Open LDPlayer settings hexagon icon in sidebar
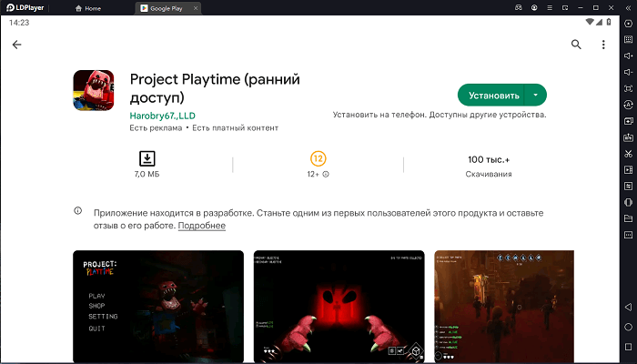Image resolution: width=637 pixels, height=364 pixels. [x=629, y=24]
